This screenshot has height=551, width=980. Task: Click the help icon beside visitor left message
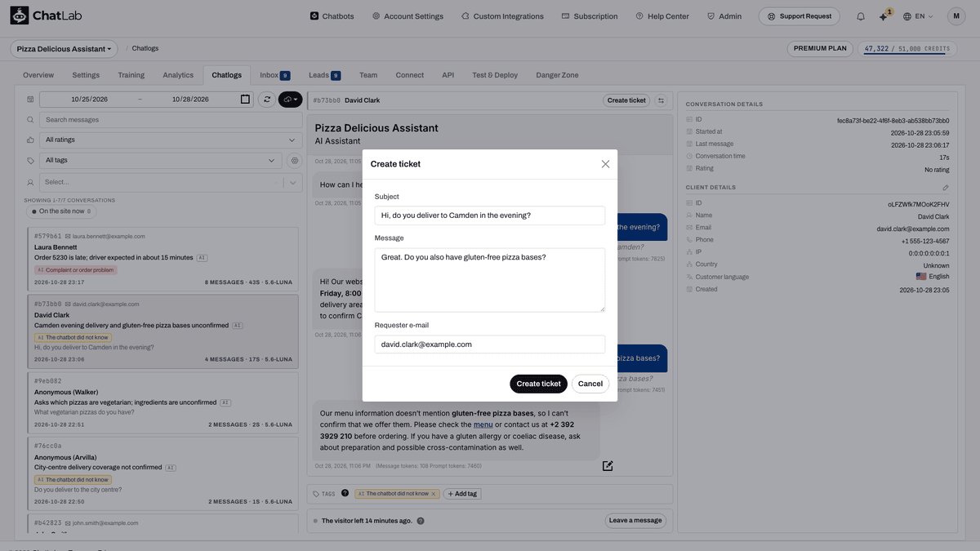coord(421,521)
